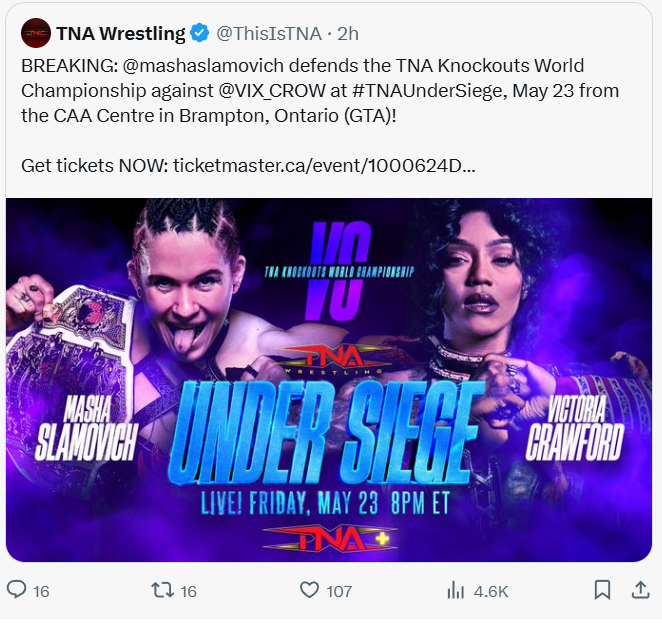Open the post via the 2h timestamp

(348, 33)
